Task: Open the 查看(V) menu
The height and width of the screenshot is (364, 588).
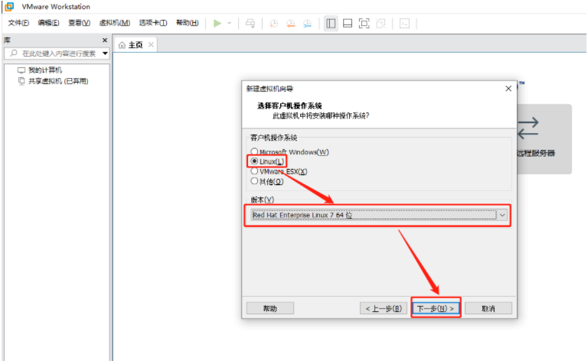Action: (x=79, y=23)
